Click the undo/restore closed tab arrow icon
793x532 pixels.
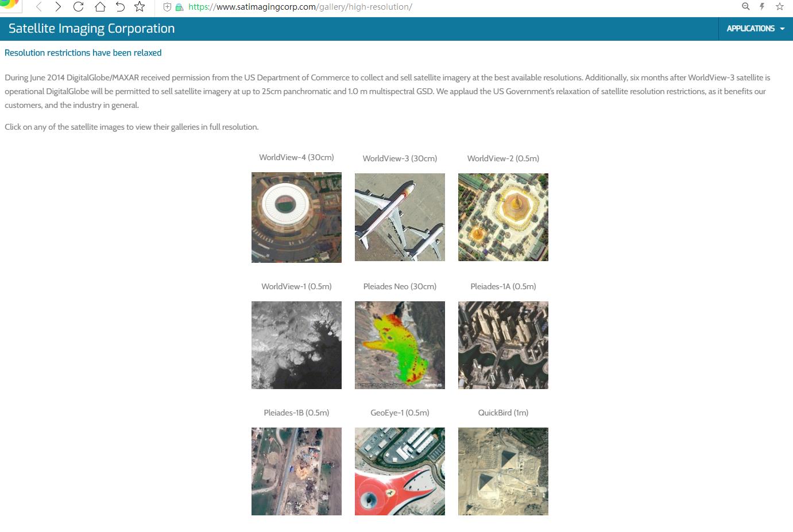click(120, 7)
